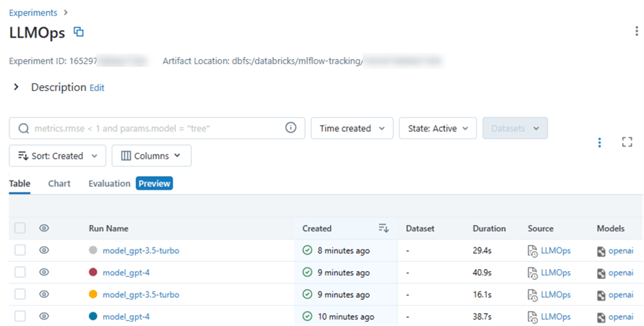The height and width of the screenshot is (326, 644).
Task: Click the openai model icon for 29.4s run
Action: click(601, 252)
